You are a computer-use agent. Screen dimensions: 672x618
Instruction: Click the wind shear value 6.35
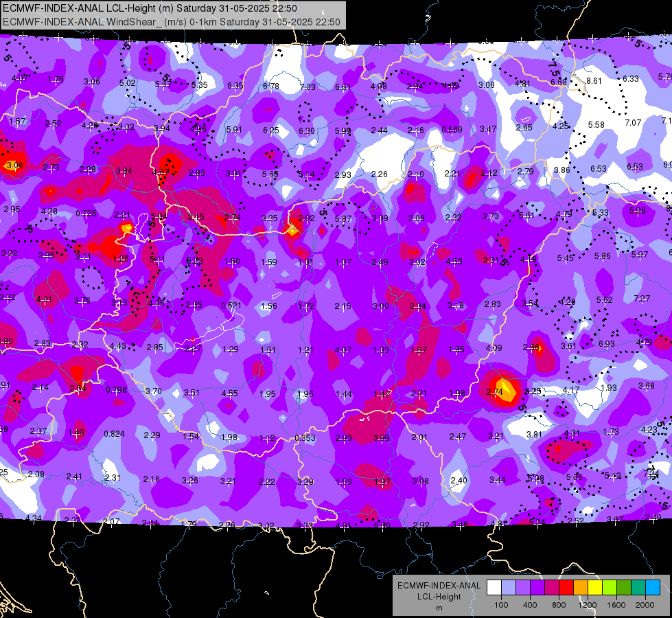point(235,86)
